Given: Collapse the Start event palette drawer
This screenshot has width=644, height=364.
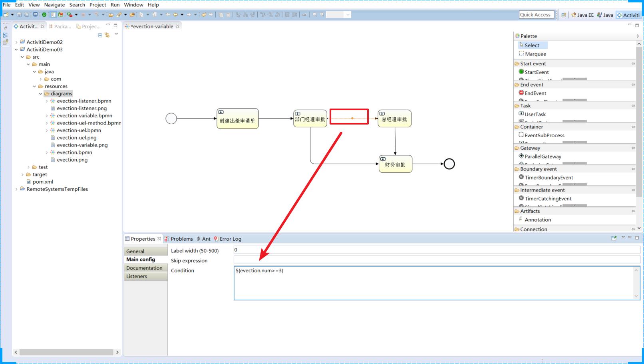Looking at the screenshot, I should tap(574, 63).
